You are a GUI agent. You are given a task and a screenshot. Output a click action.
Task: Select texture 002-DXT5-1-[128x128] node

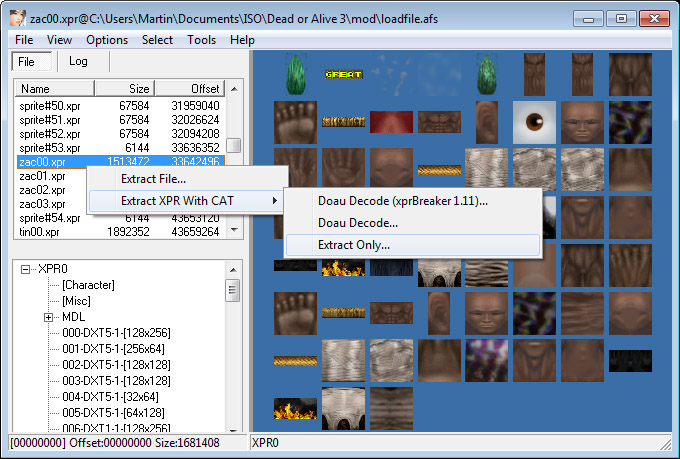pyautogui.click(x=116, y=365)
